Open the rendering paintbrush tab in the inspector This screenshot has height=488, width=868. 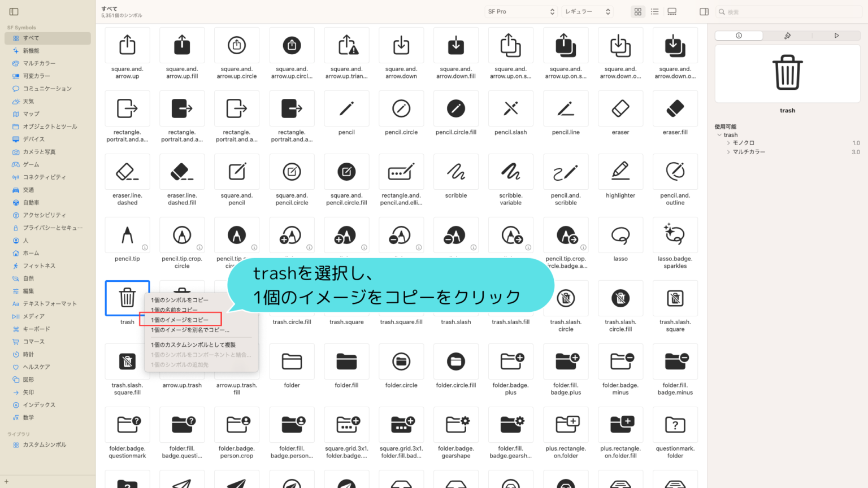tap(787, 35)
